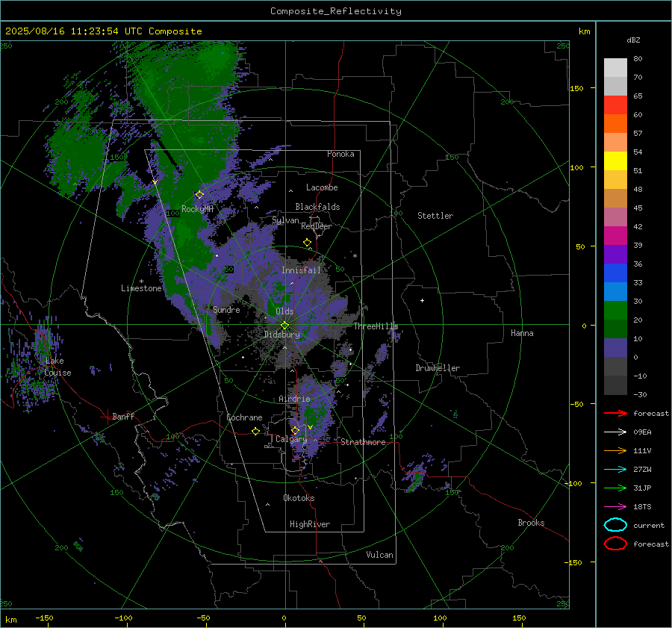This screenshot has width=672, height=628.
Task: Click the RockyMH map label
Action: tap(197, 209)
